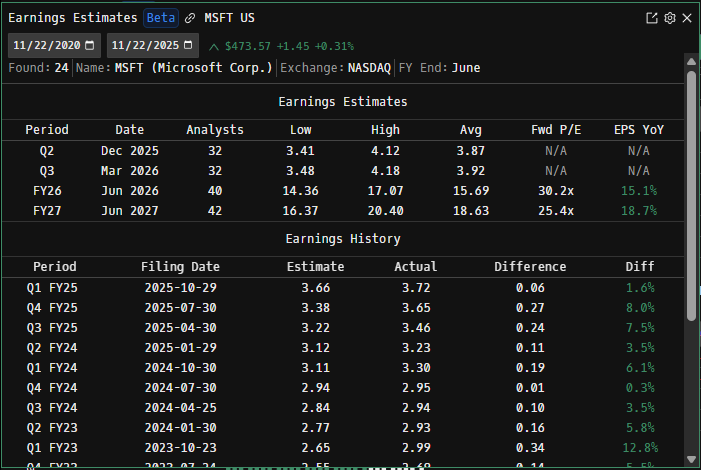Screen dimensions: 701x470
Task: Open calendar icon in start date 11/22/2020
Action: [x=90, y=46]
